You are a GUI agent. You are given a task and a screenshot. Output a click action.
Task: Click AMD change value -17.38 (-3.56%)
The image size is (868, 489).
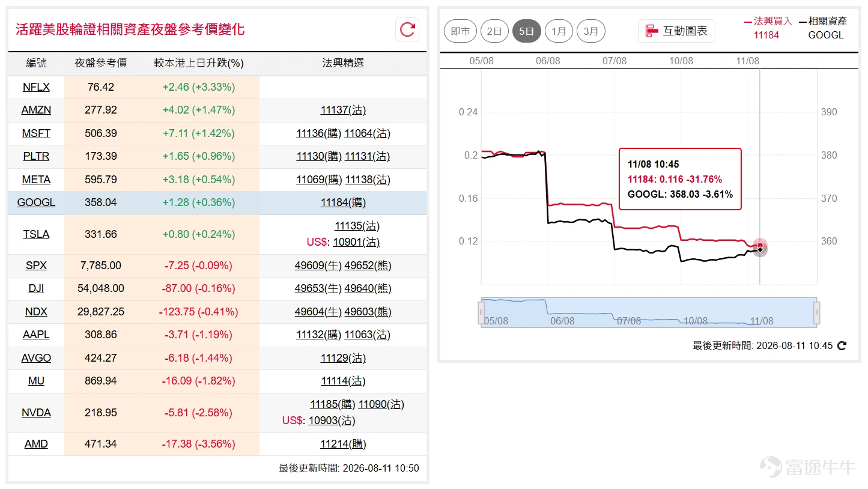coord(199,444)
